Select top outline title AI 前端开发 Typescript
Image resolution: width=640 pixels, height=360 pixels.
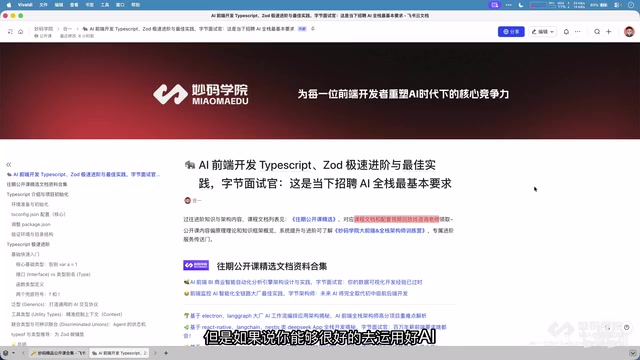(83, 174)
